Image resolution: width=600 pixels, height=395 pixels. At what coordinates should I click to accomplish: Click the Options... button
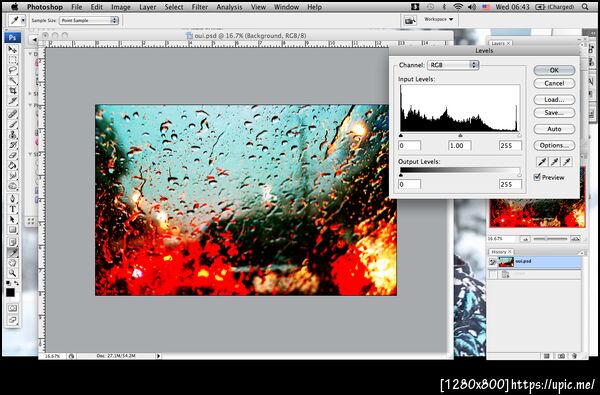click(554, 145)
